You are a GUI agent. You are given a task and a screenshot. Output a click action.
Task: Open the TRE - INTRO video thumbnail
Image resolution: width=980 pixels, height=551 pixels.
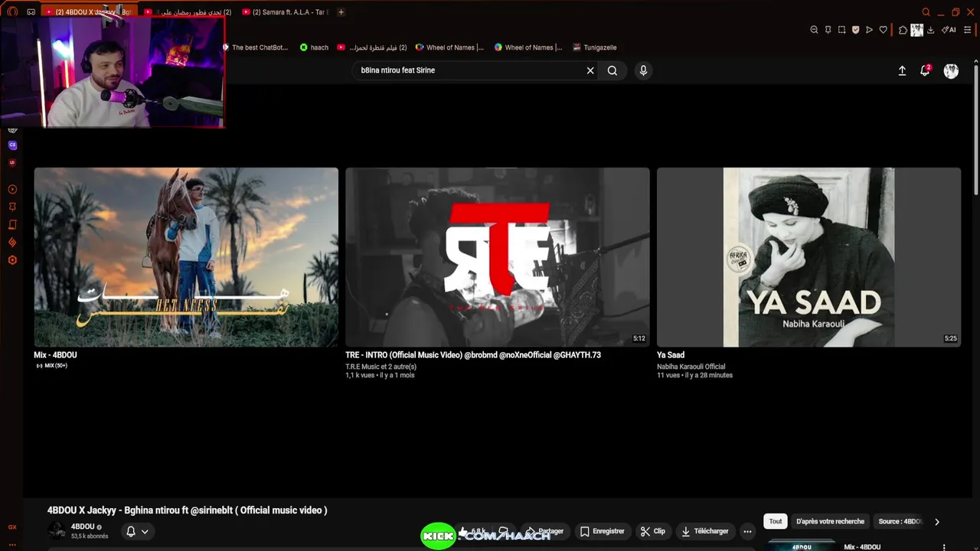tap(498, 257)
